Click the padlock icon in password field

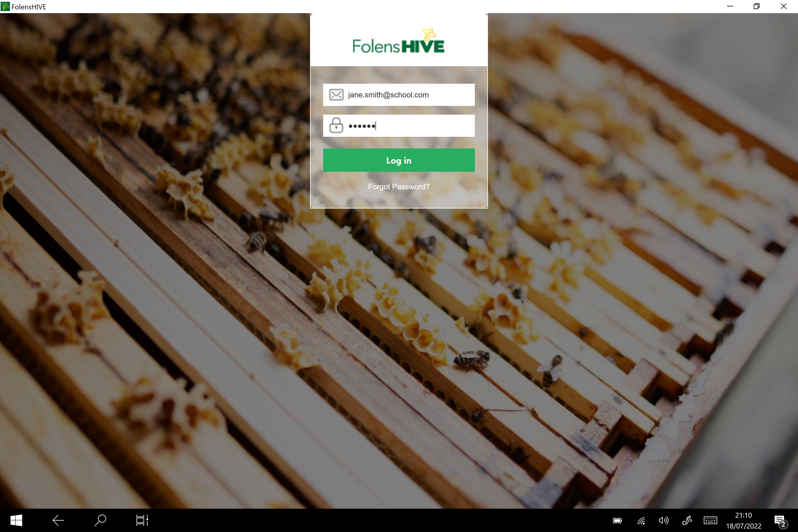pyautogui.click(x=336, y=125)
